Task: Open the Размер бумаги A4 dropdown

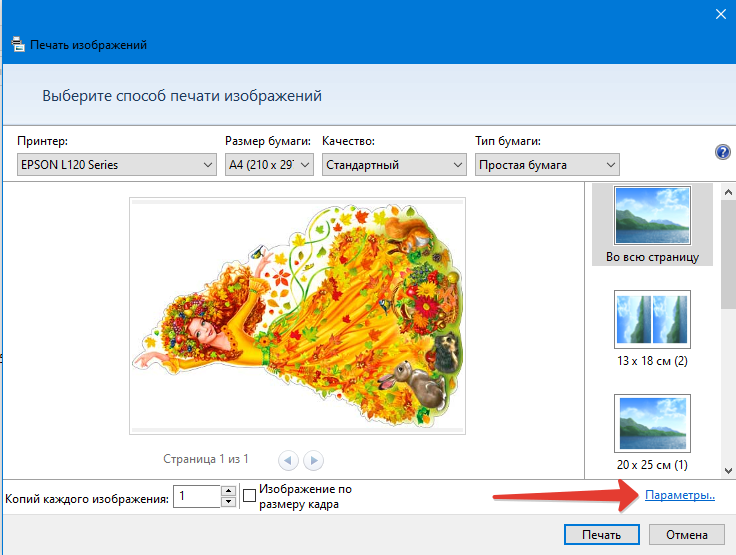Action: (269, 165)
